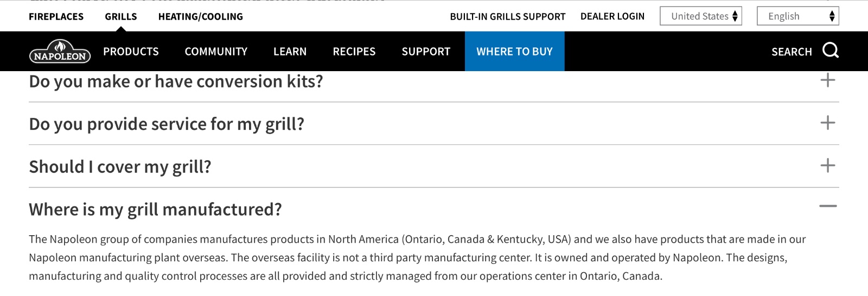Click the Where To Buy button
This screenshot has width=868, height=296.
point(515,51)
